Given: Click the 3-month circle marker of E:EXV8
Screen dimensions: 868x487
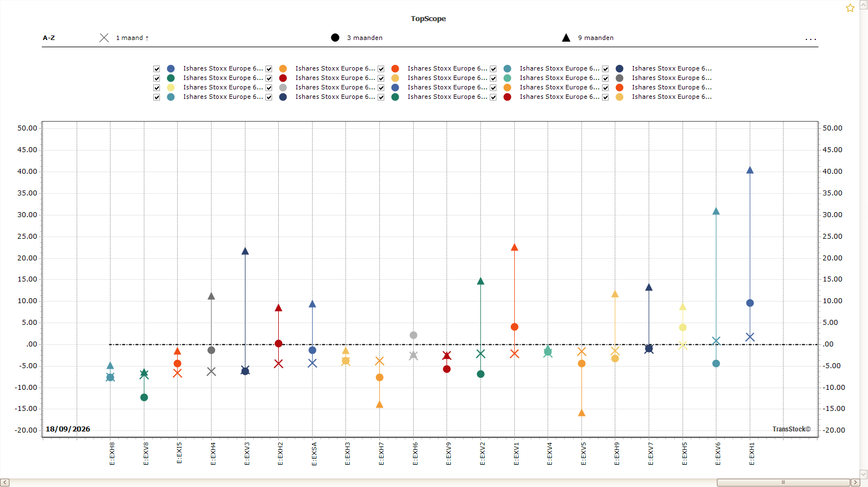Looking at the screenshot, I should (144, 398).
